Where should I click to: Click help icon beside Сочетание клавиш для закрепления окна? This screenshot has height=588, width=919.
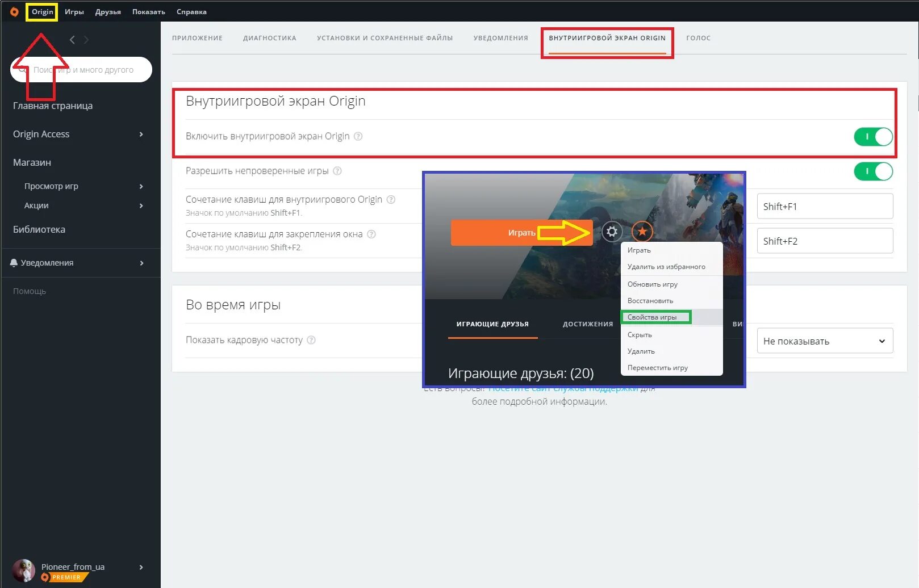371,234
